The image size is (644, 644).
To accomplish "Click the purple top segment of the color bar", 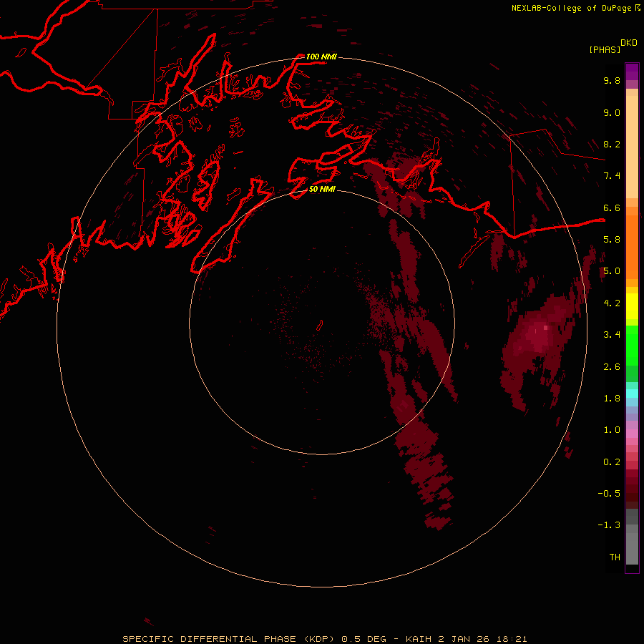I will [632, 72].
